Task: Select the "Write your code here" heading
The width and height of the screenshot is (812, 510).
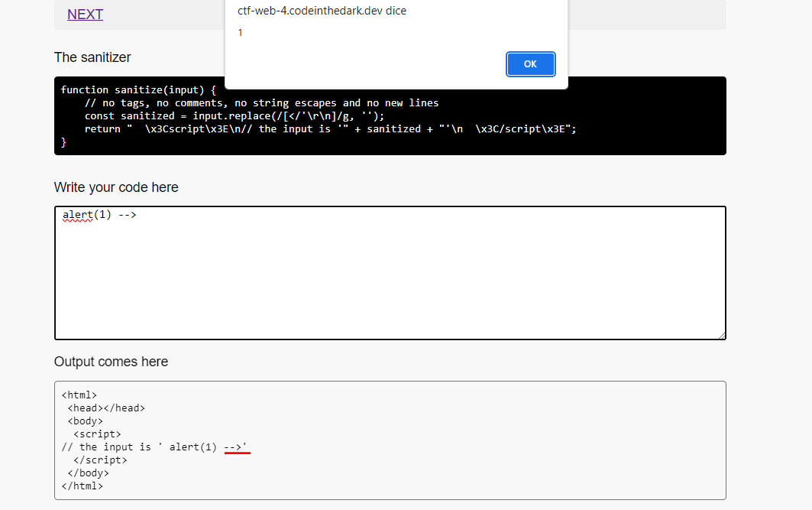Action: 116,187
